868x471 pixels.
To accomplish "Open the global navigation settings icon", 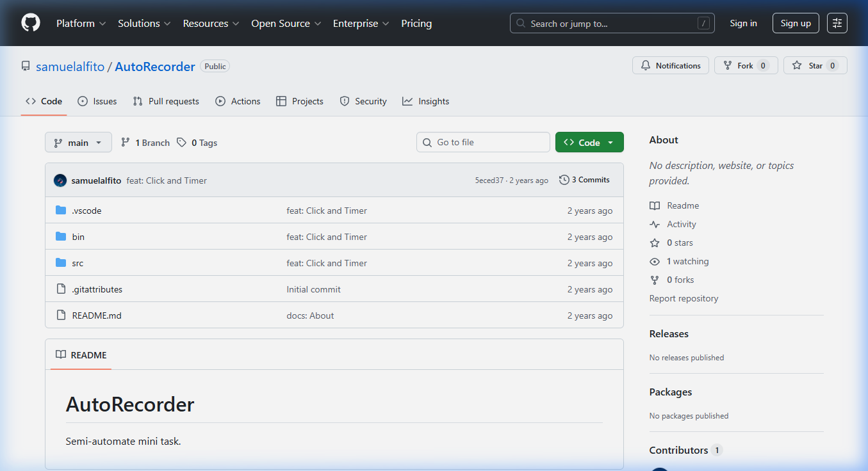I will pyautogui.click(x=837, y=23).
